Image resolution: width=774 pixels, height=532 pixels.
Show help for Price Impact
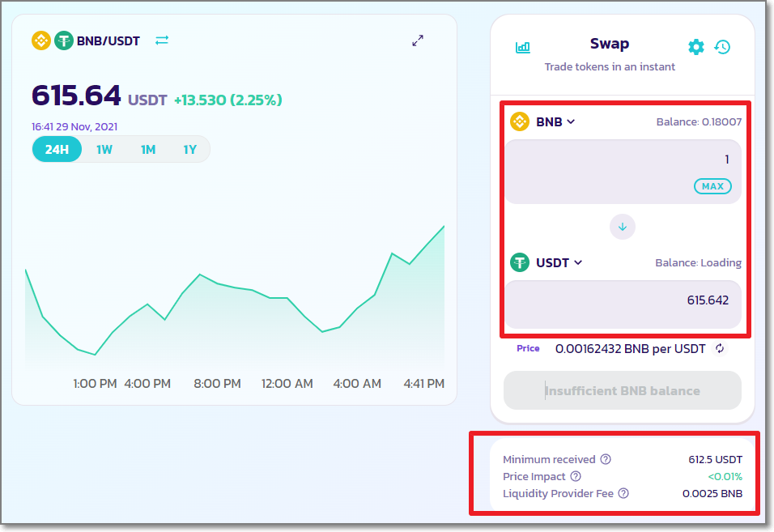576,476
